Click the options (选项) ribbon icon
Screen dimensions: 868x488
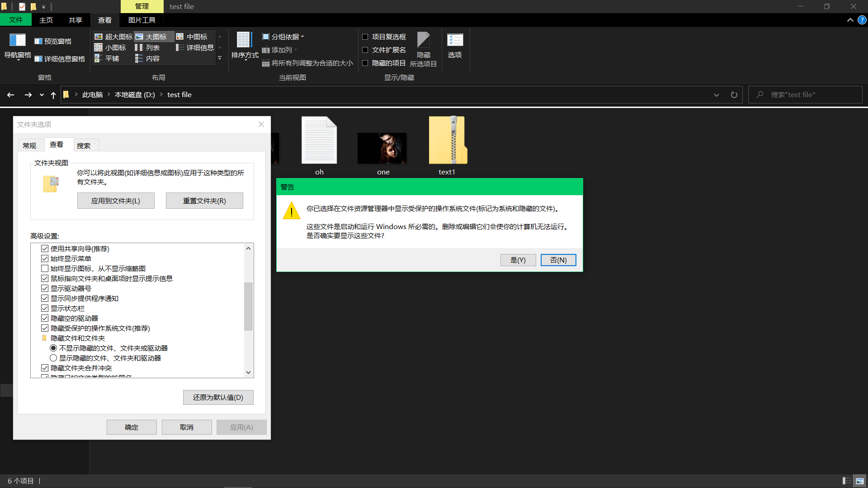pyautogui.click(x=455, y=41)
